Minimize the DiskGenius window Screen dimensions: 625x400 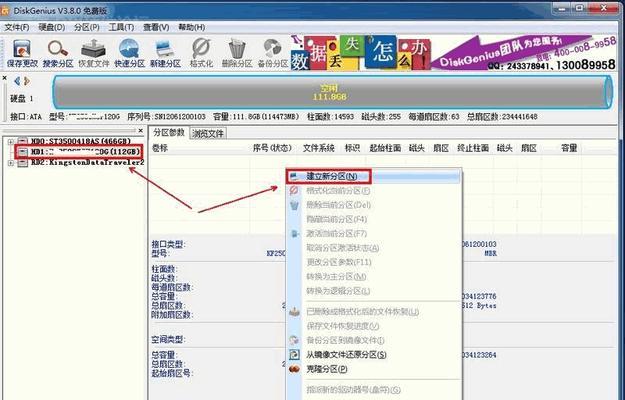click(x=562, y=8)
